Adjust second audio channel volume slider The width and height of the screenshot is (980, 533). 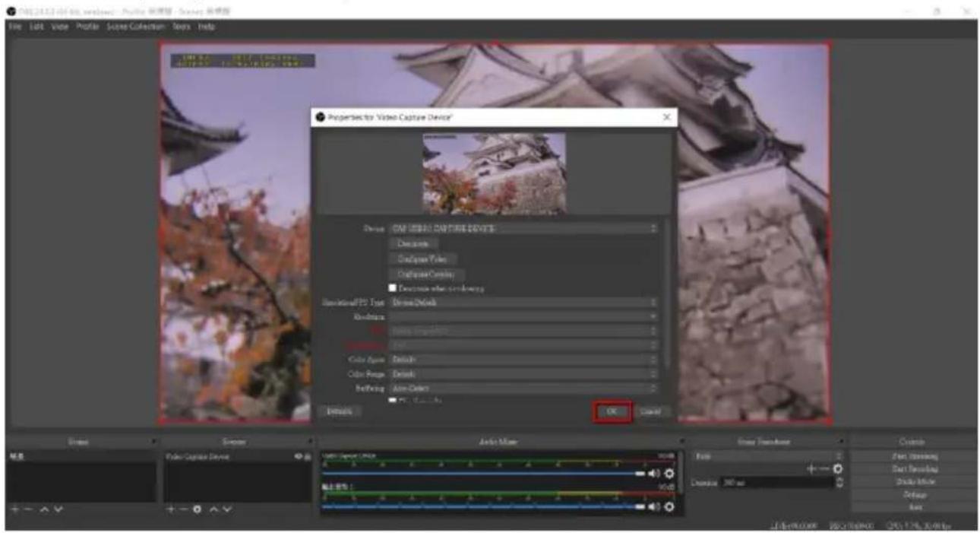click(483, 506)
